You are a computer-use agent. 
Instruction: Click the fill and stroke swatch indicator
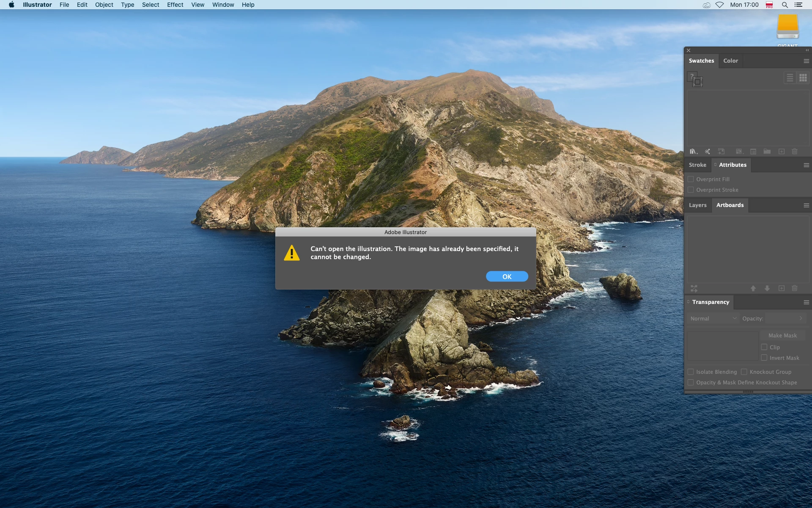[x=695, y=79]
